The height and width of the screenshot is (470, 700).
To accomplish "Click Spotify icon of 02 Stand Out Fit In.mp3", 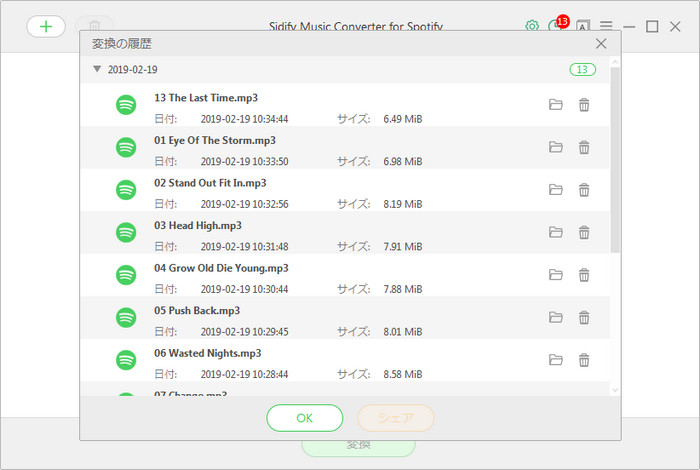I will click(126, 190).
